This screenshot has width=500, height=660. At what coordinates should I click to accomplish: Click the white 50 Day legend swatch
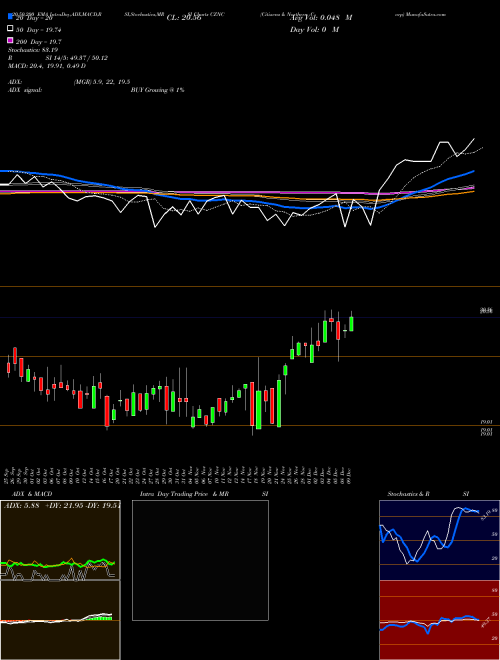click(10, 29)
